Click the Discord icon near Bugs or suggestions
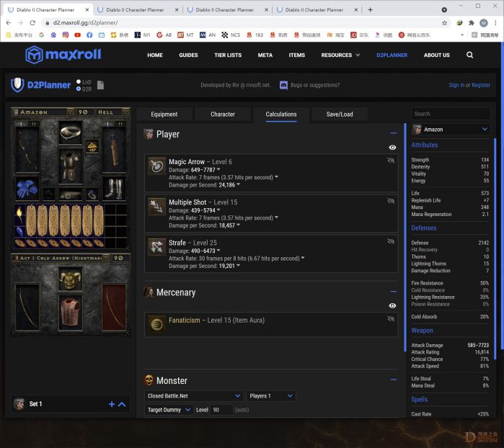This screenshot has width=504, height=448. 283,85
